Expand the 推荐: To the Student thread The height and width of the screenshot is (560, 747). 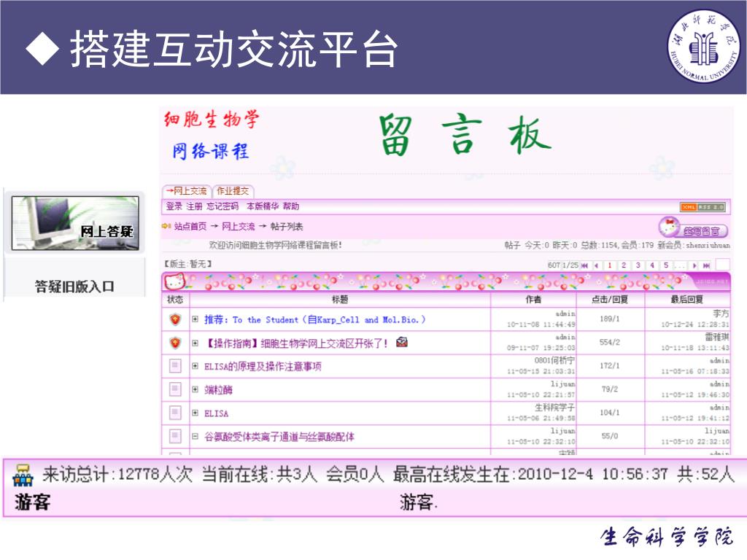(195, 319)
